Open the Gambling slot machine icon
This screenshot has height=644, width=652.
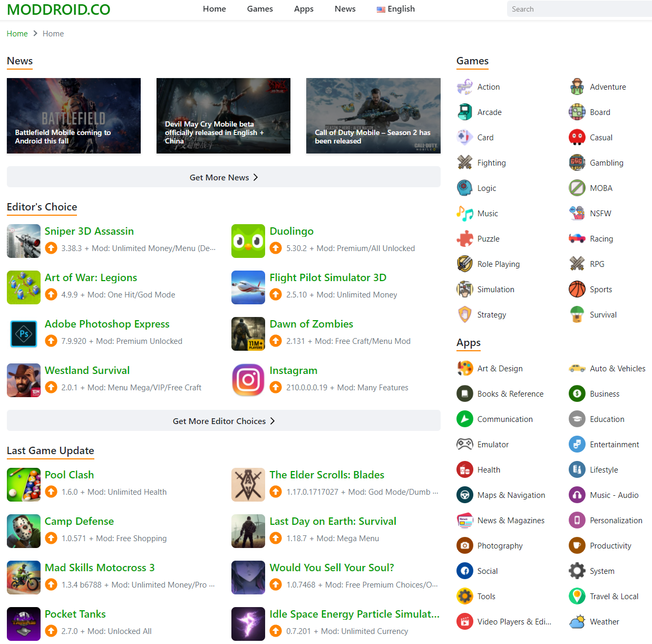[577, 162]
